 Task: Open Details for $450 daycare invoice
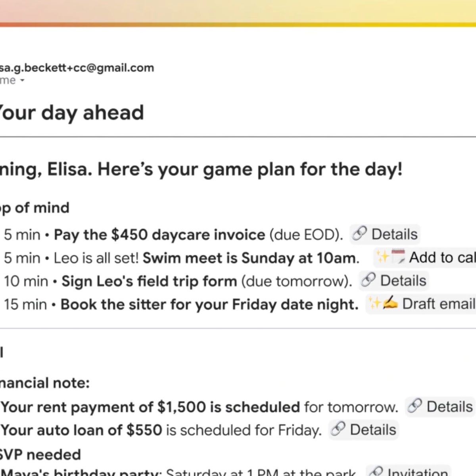coord(394,234)
